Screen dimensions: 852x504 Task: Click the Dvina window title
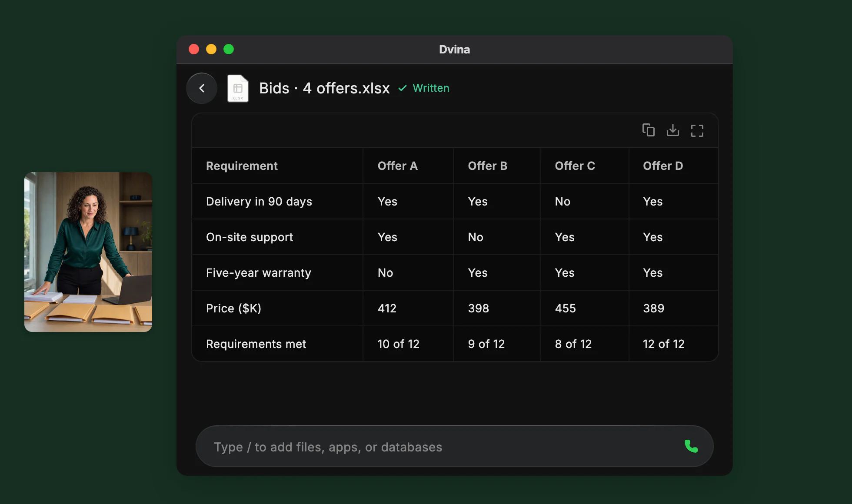point(454,50)
